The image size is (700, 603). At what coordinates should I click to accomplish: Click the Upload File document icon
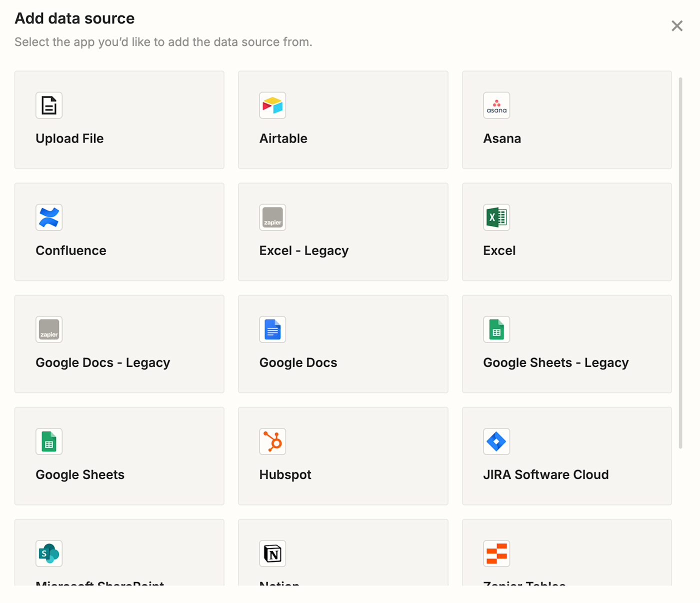49,105
